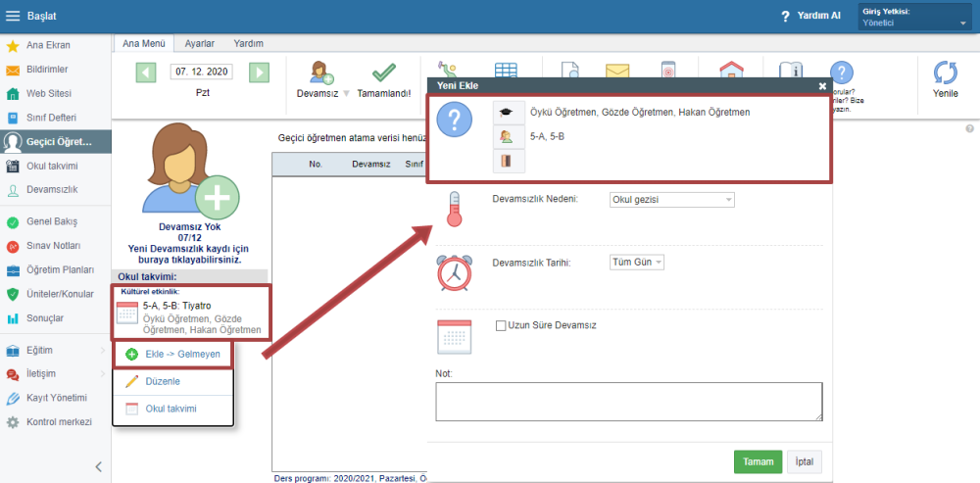
Task: Confirm with the Tamam button
Action: pyautogui.click(x=758, y=462)
